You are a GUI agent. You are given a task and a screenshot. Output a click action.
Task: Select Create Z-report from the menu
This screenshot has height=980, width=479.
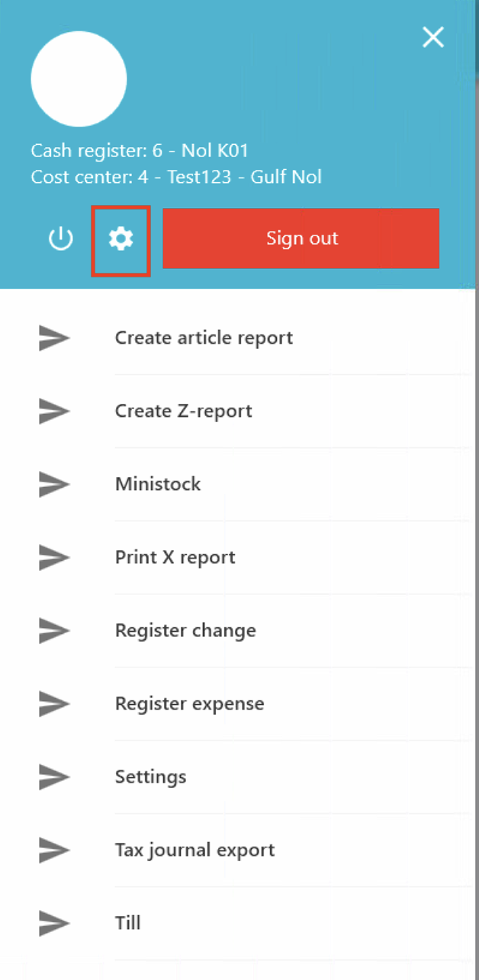(183, 411)
